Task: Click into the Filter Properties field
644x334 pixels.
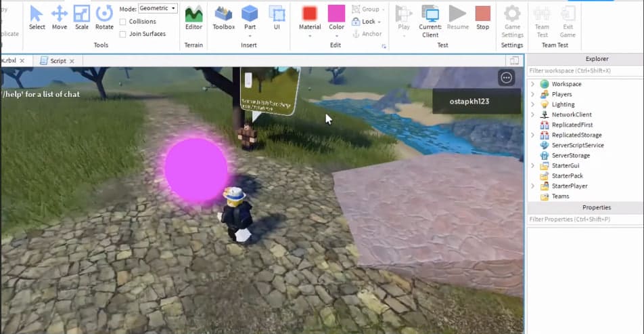Action: tap(585, 220)
